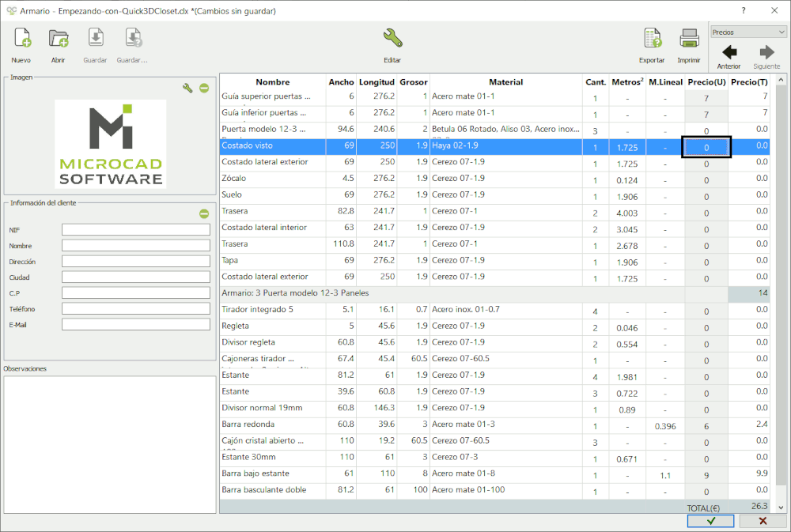The image size is (791, 532).
Task: Open the help question mark
Action: [743, 10]
